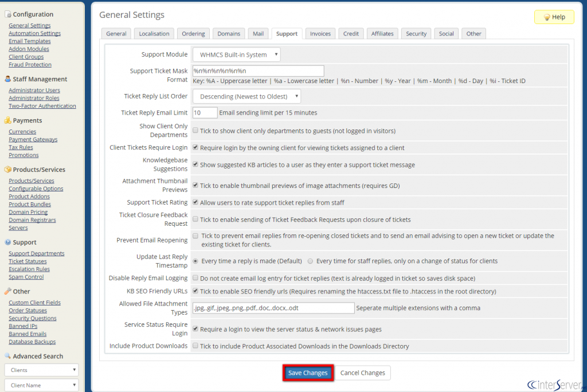This screenshot has height=392, width=587.
Task: Open Administrator Users link
Action: [34, 90]
